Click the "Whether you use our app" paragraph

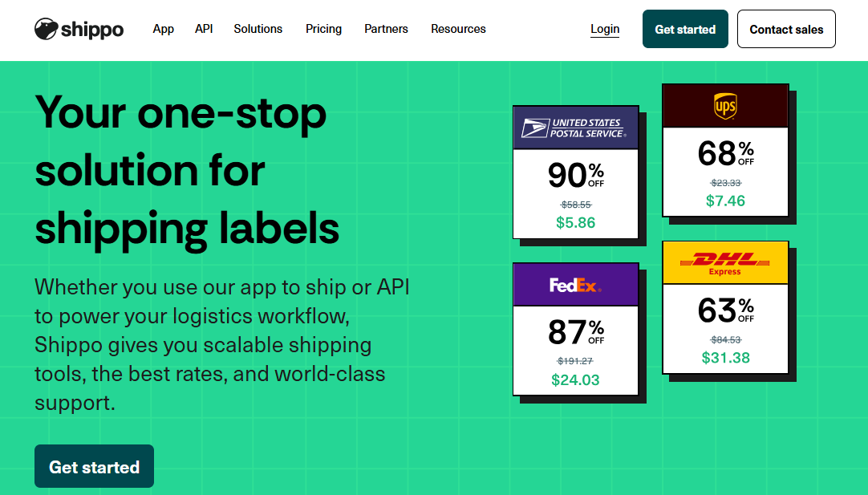222,345
